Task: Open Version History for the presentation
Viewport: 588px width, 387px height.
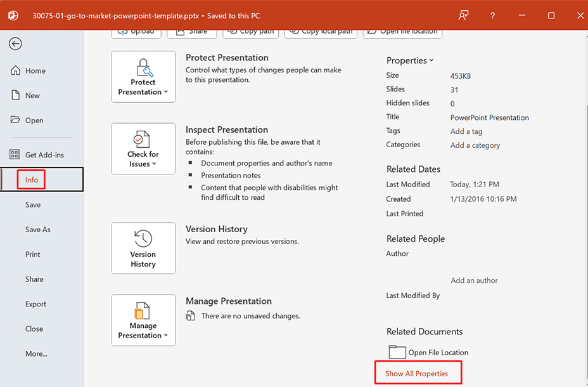Action: coord(143,248)
